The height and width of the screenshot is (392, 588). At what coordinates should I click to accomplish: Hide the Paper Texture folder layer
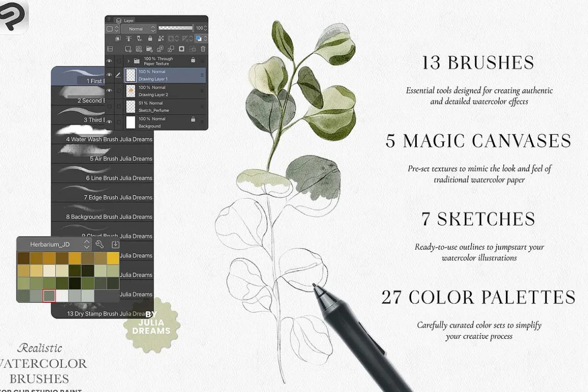pos(109,61)
